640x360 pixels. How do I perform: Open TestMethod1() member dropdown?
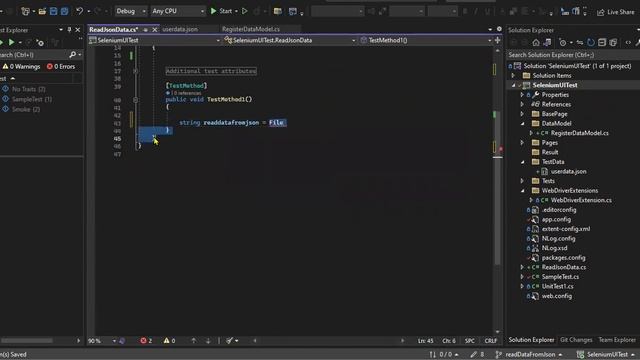(426, 40)
